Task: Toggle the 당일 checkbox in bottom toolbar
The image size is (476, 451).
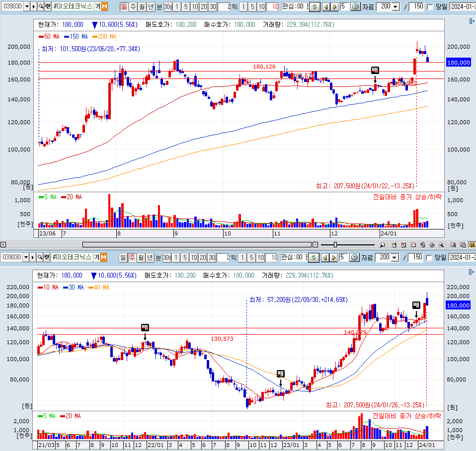Action: (429, 258)
